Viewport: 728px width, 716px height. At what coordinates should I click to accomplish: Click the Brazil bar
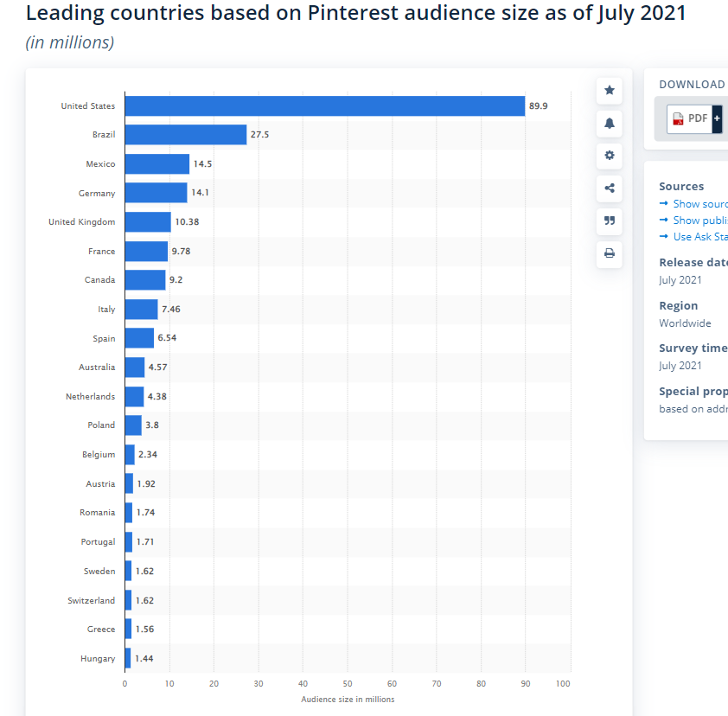[x=186, y=135]
